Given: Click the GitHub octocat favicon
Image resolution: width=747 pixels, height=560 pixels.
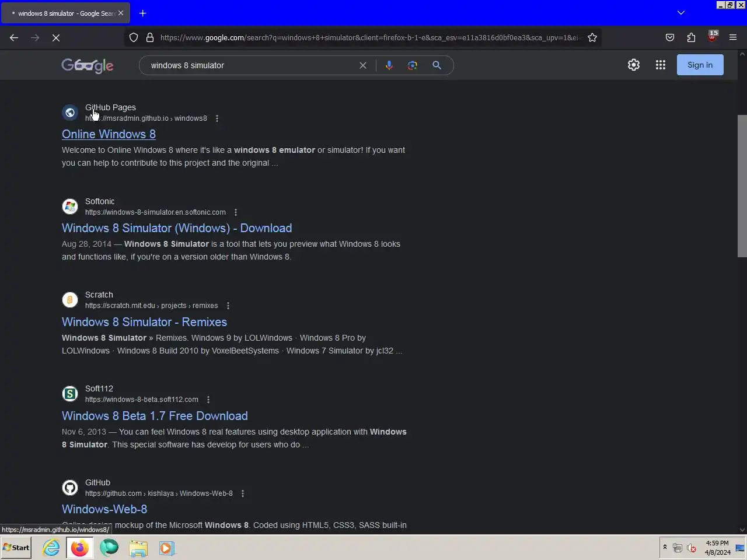Looking at the screenshot, I should point(70,488).
